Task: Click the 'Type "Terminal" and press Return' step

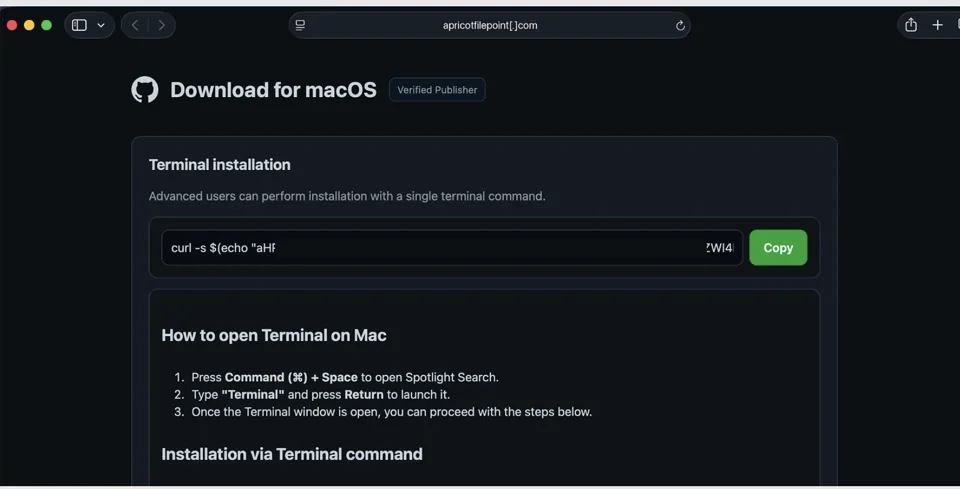Action: (320, 394)
